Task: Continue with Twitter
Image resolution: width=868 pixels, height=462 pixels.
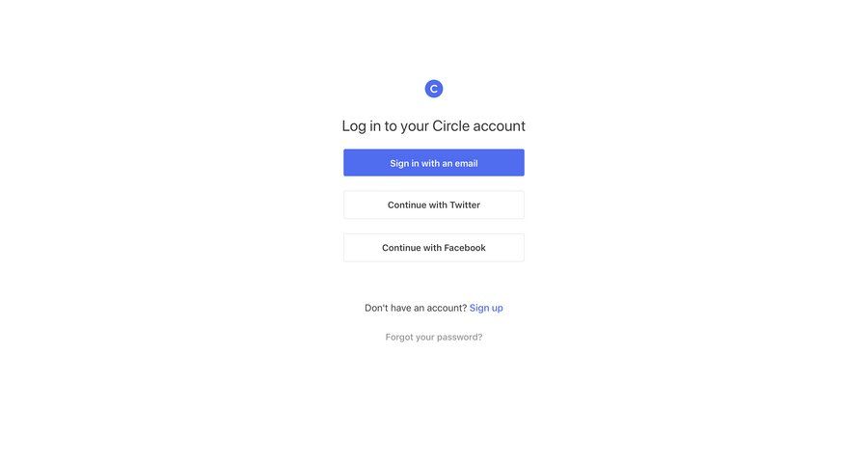Action: (x=433, y=204)
